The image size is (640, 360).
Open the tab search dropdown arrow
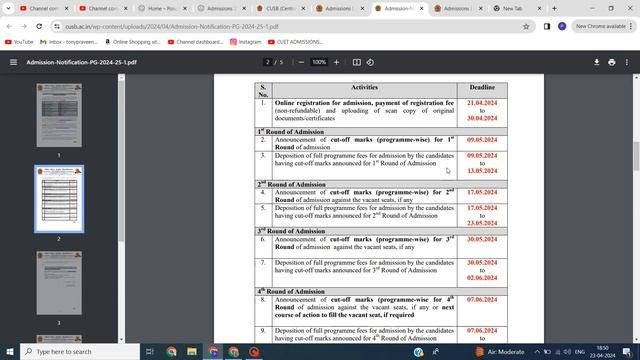8,8
